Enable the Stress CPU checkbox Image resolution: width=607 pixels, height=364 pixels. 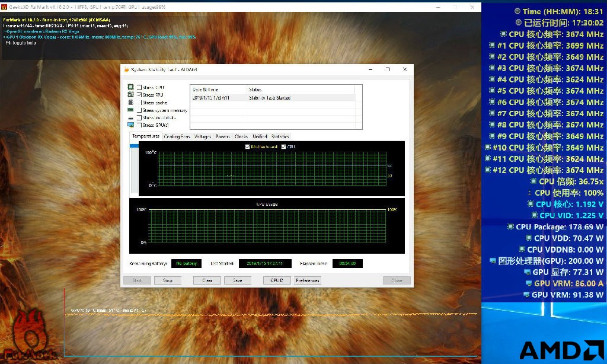[x=139, y=87]
